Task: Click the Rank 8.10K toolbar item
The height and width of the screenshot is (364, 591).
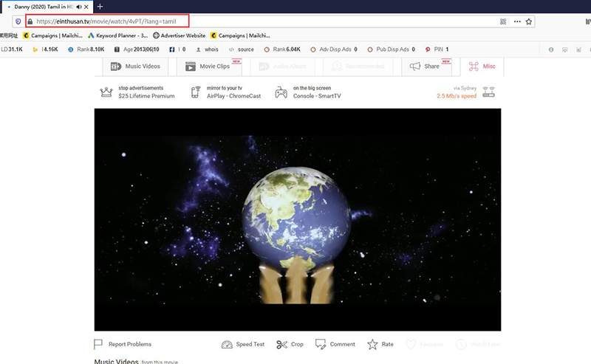Action: tap(86, 49)
